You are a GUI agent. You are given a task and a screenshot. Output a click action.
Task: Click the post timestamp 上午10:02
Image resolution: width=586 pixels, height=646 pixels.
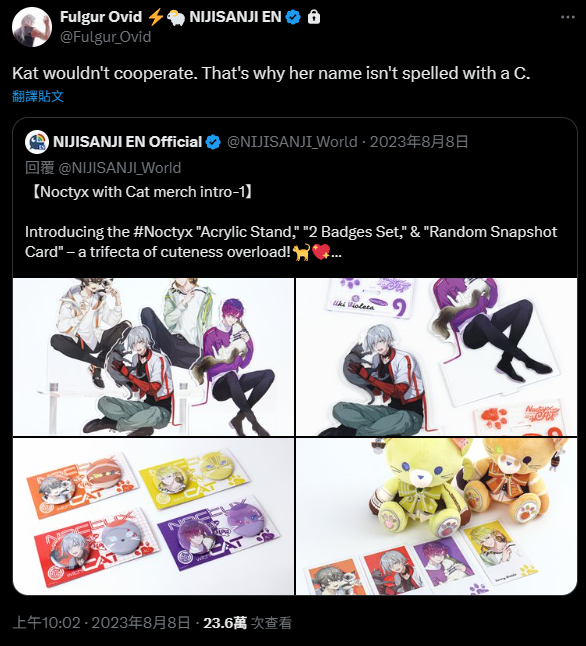[46, 623]
